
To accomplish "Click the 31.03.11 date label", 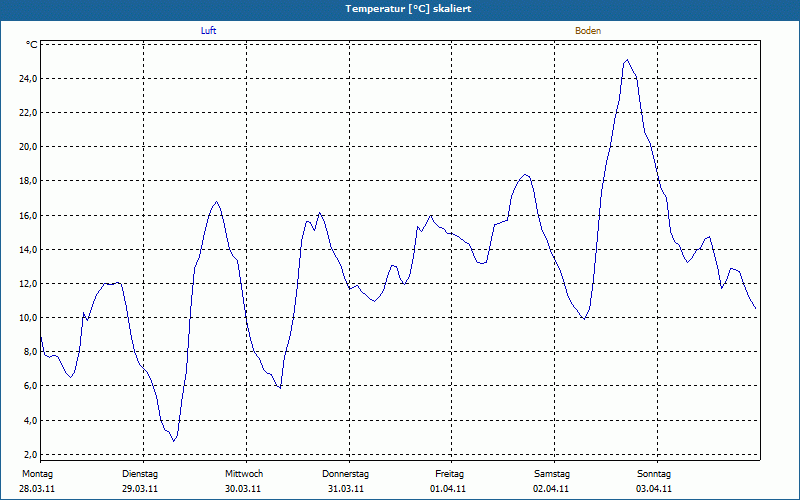I will coord(345,489).
